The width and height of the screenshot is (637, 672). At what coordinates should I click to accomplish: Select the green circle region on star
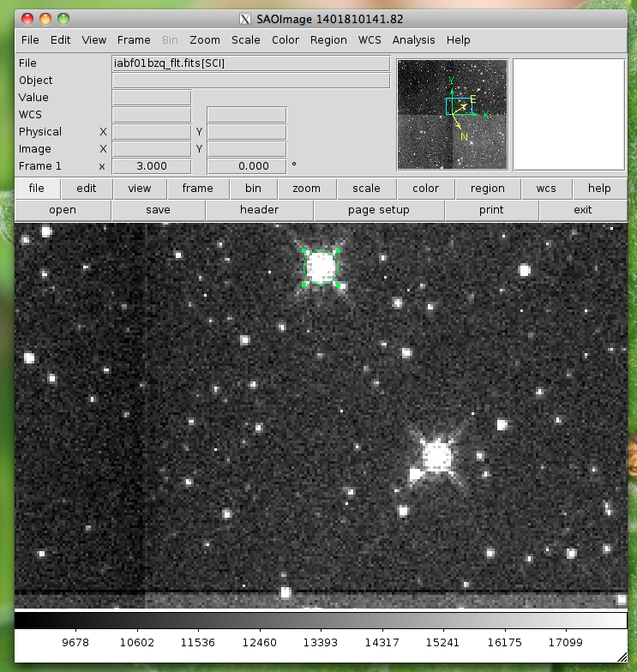point(322,267)
